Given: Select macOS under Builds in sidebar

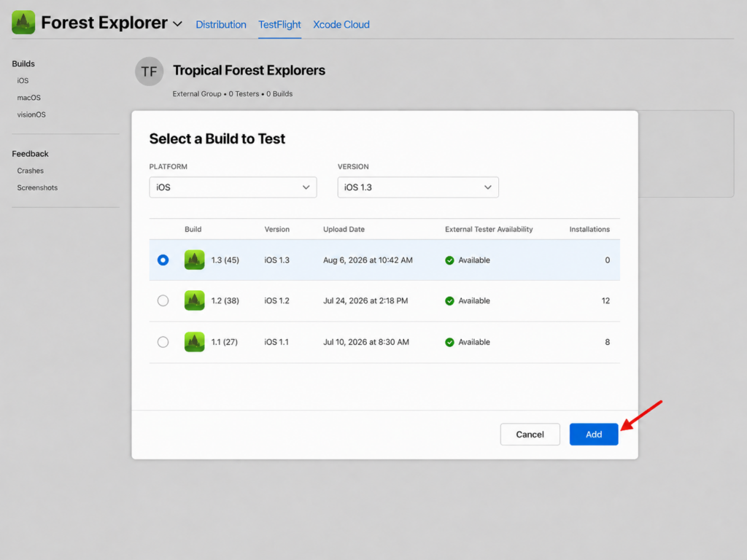Looking at the screenshot, I should 29,98.
